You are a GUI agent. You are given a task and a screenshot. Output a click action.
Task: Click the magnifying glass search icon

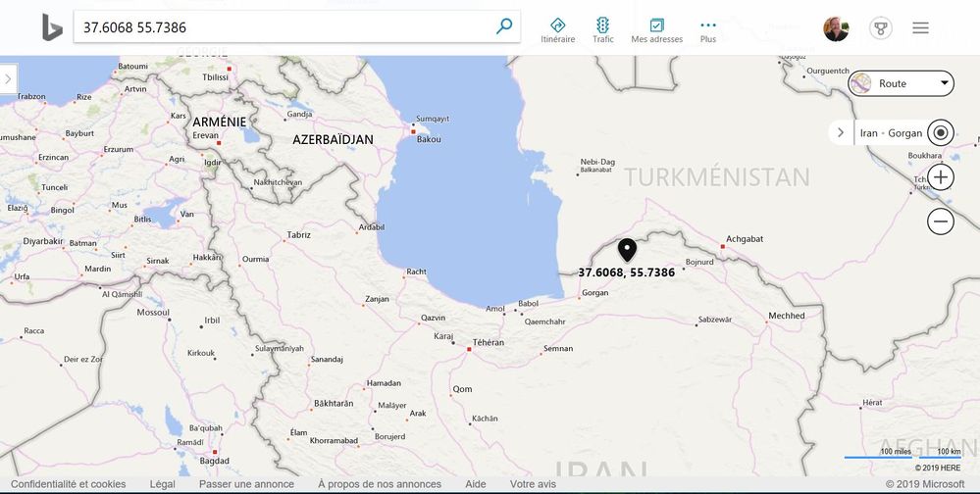point(504,26)
